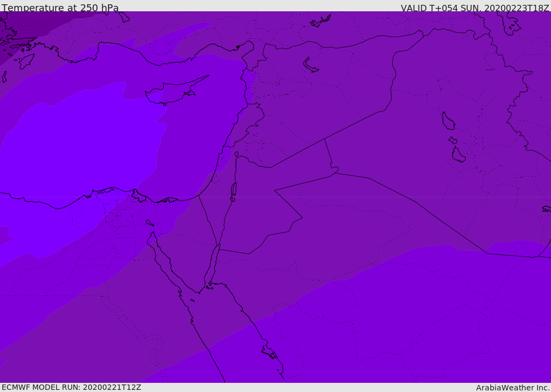Select Lake Assad in northern Syria
Viewport: 551px width, 392px height.
pos(310,66)
